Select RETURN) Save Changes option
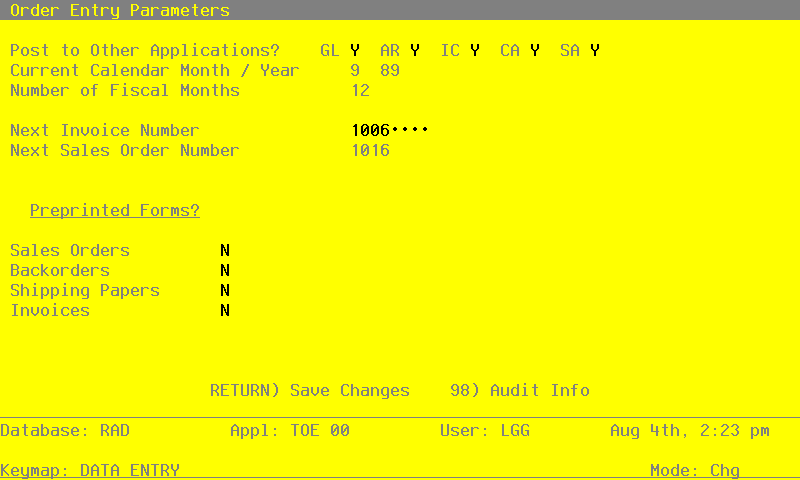The height and width of the screenshot is (480, 800). pyautogui.click(x=310, y=390)
